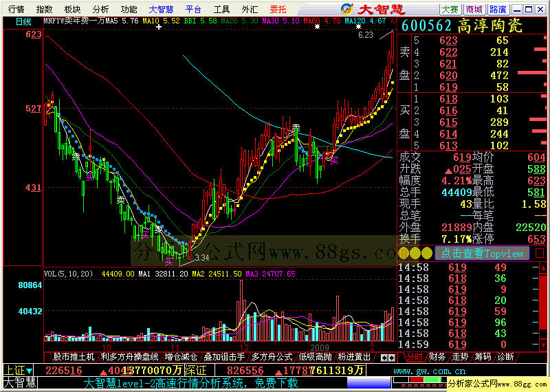The width and height of the screenshot is (550, 392).
Task: Expand the 上证 index dropdown arrow
Action: coord(29,371)
